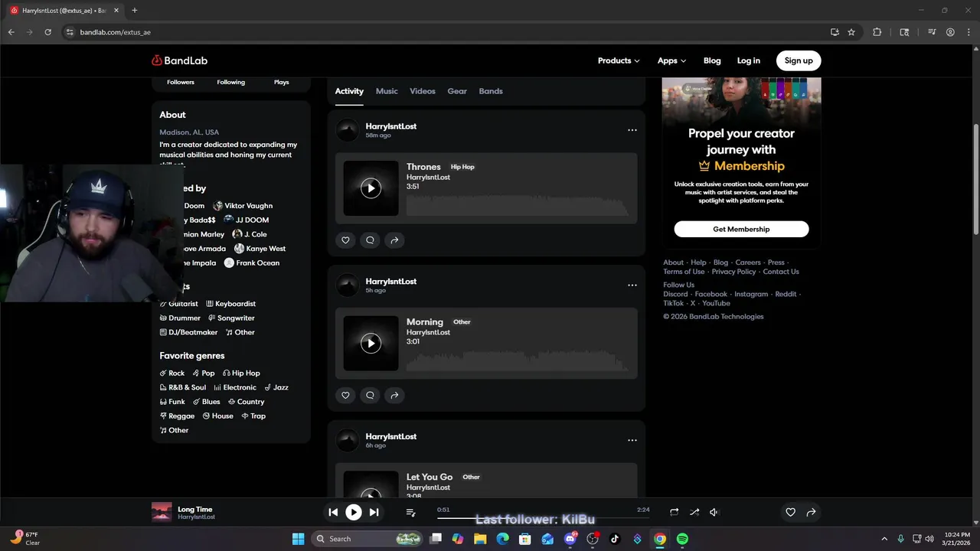Reload the page

(47, 32)
